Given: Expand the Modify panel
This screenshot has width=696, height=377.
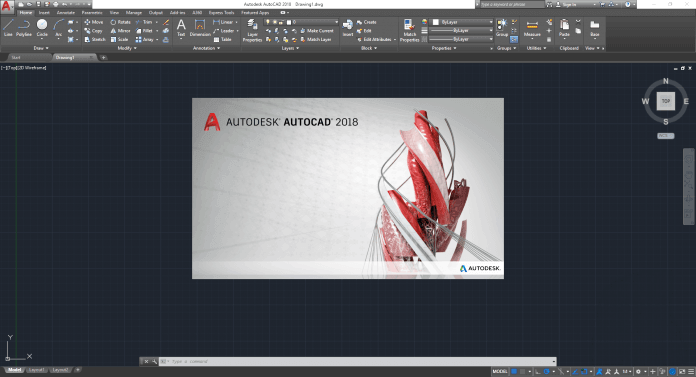Looking at the screenshot, I should 127,48.
